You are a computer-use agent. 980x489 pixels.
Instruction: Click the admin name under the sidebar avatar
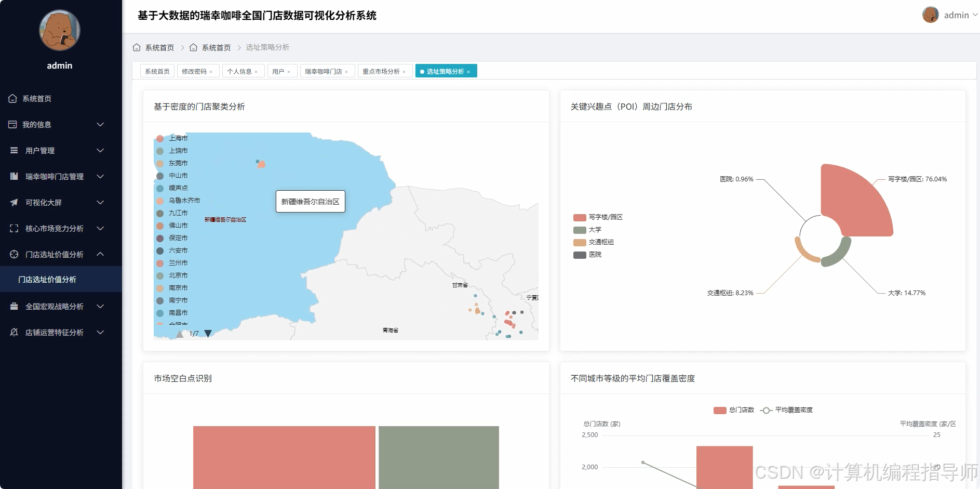pos(60,65)
